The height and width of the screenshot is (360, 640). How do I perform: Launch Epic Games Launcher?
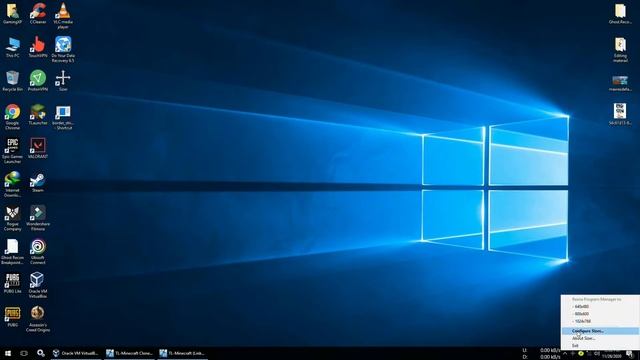(12, 150)
